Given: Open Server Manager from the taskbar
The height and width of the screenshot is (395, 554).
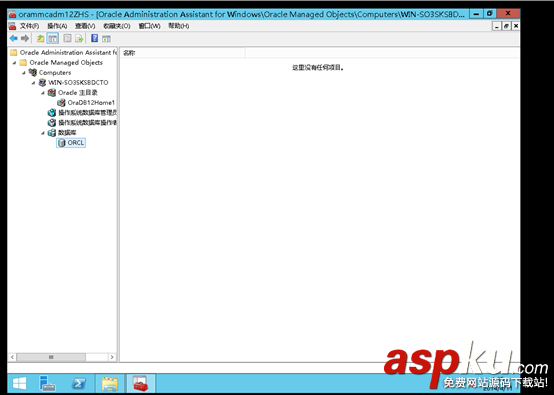Looking at the screenshot, I should [x=47, y=384].
